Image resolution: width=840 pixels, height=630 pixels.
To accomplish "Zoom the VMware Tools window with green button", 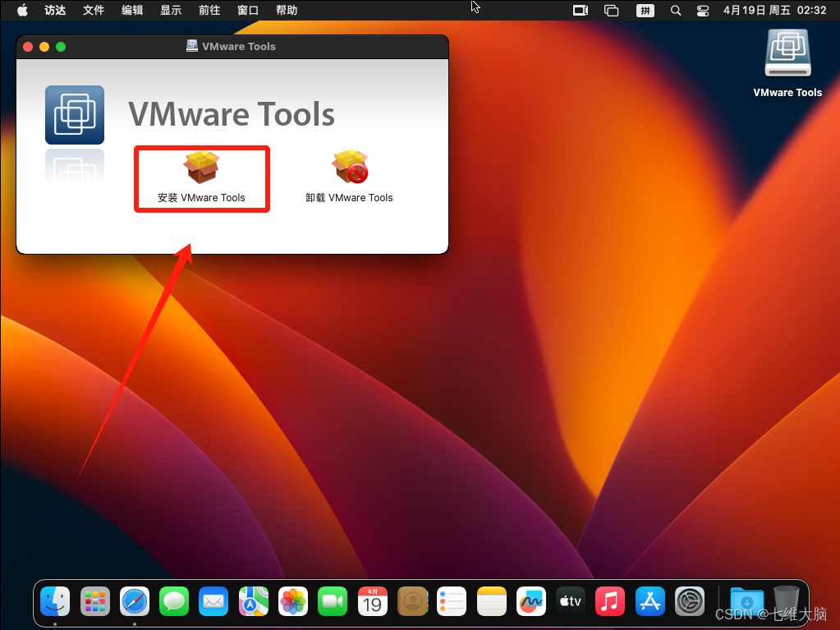I will (x=61, y=47).
